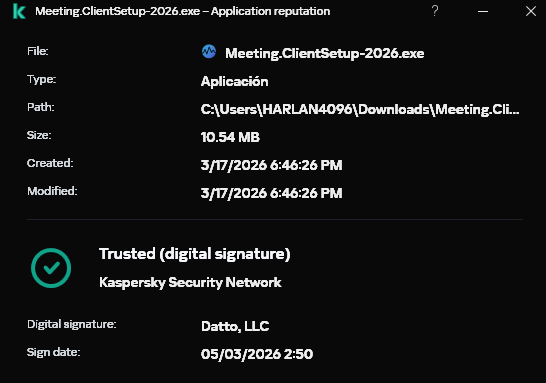Click the Kaspersky logo in title bar
546x383 pixels.
19,11
